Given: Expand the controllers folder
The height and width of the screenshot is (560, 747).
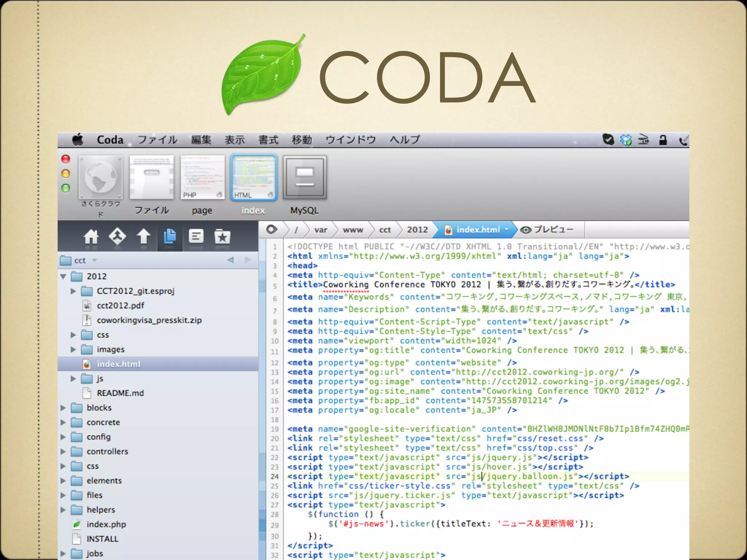Looking at the screenshot, I should (63, 451).
